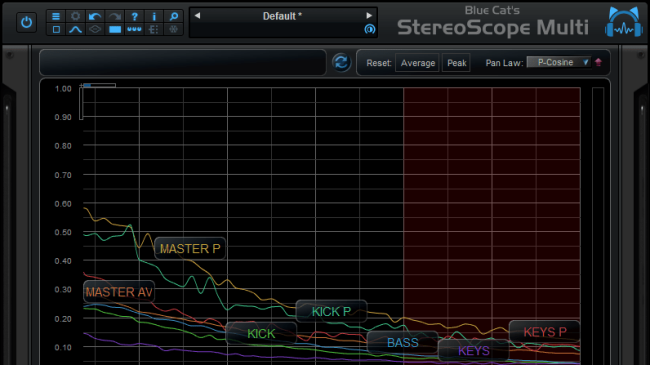Click the 1.00 axis value

63,89
